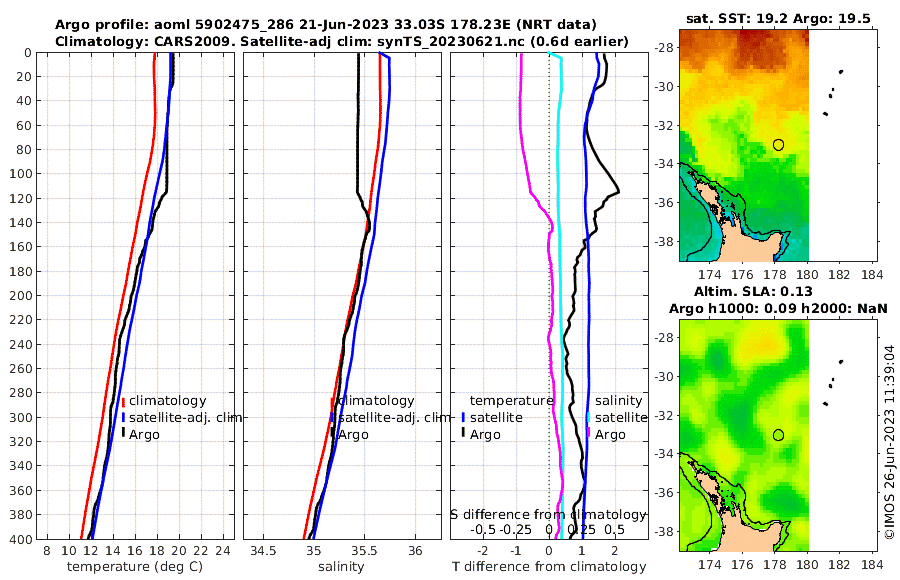900x580 pixels.
Task: Click S difference tick label -0.5
Action: pos(483,530)
